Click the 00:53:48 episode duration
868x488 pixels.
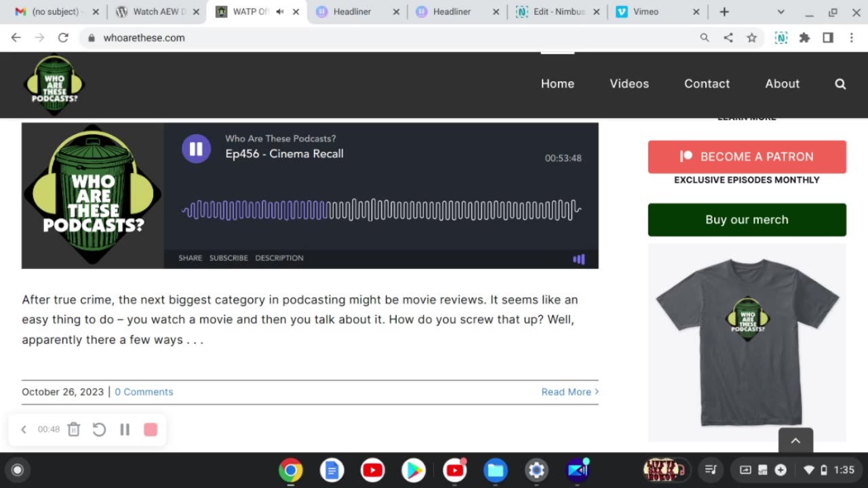tap(563, 159)
